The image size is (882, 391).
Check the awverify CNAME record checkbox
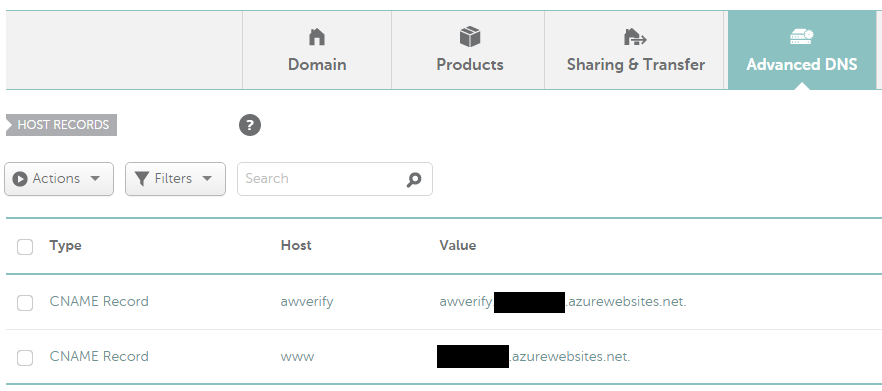pos(25,303)
